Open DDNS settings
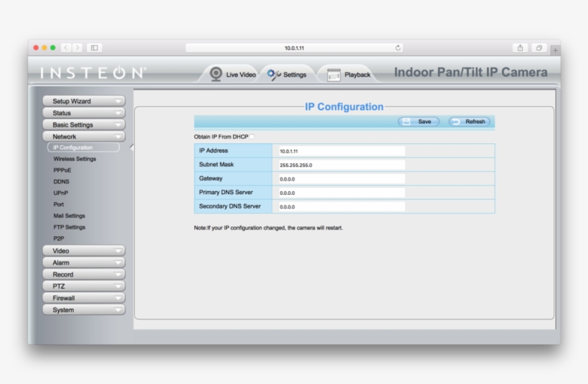588x384 pixels. tap(61, 181)
